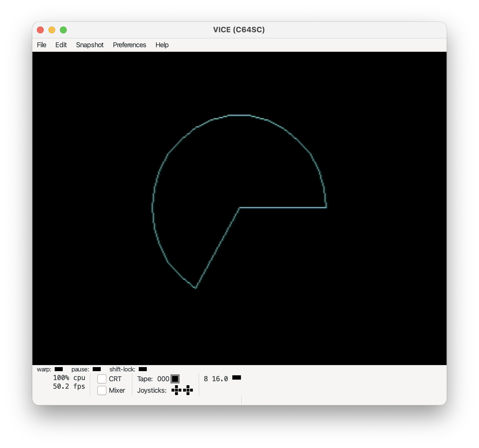Screen dimensions: 479x448
Task: Click the pause indicator LED
Action: click(97, 369)
